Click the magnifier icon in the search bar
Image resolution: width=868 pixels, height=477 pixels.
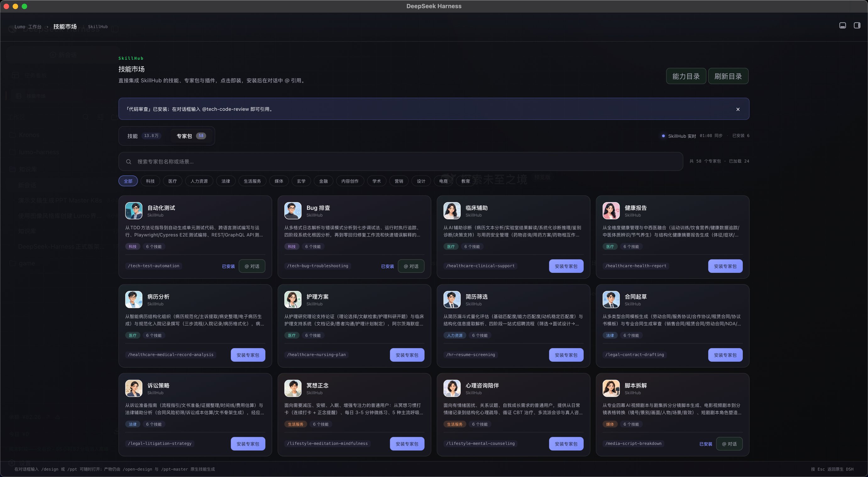129,162
